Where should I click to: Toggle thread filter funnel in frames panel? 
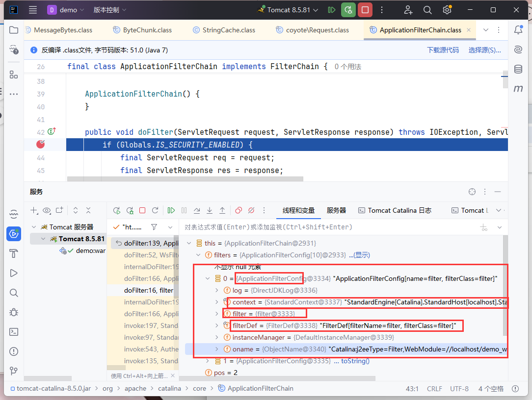(154, 227)
